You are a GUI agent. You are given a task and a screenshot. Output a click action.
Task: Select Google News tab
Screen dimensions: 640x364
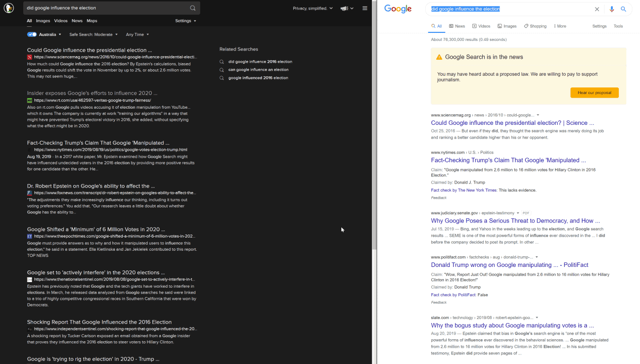(456, 26)
